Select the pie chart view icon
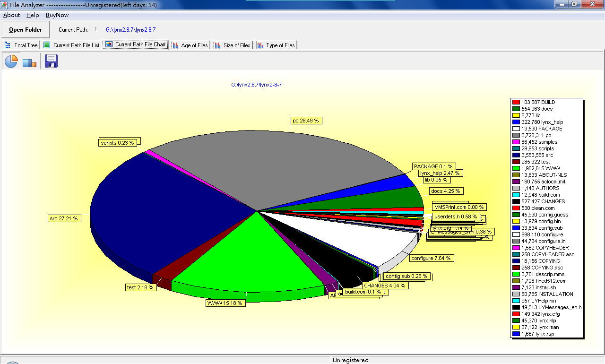 tap(10, 61)
